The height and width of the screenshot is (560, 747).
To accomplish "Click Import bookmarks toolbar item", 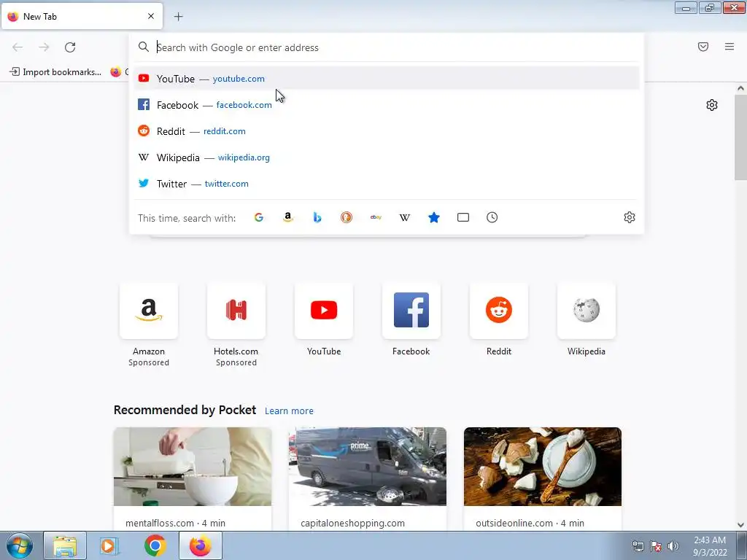I will point(55,72).
